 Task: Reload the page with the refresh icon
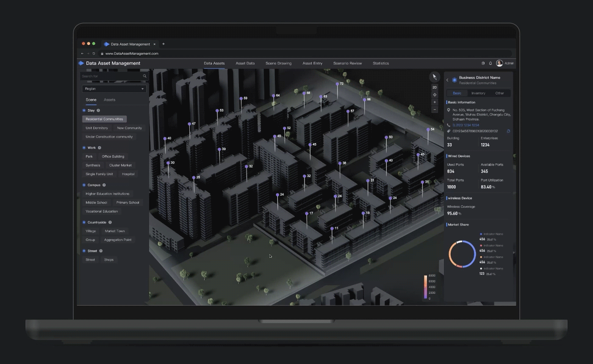click(x=94, y=53)
